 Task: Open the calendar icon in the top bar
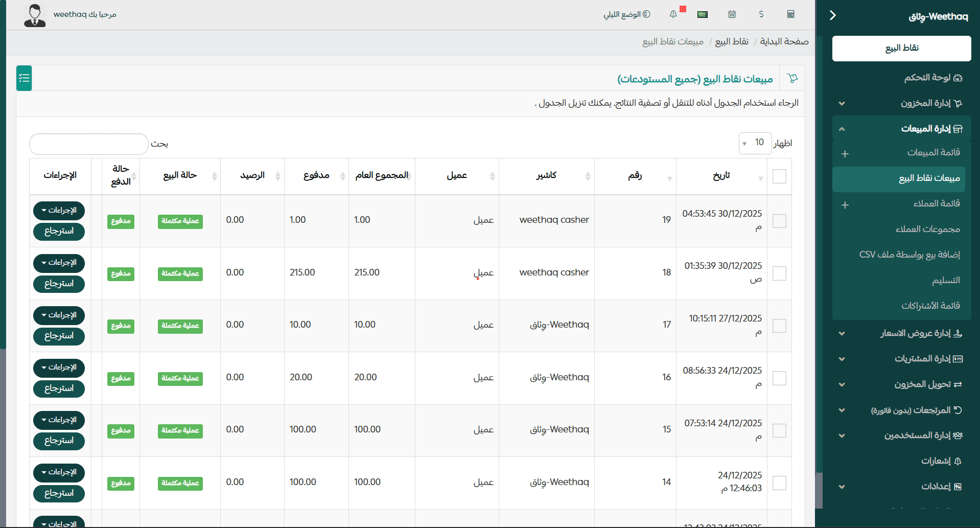click(732, 14)
